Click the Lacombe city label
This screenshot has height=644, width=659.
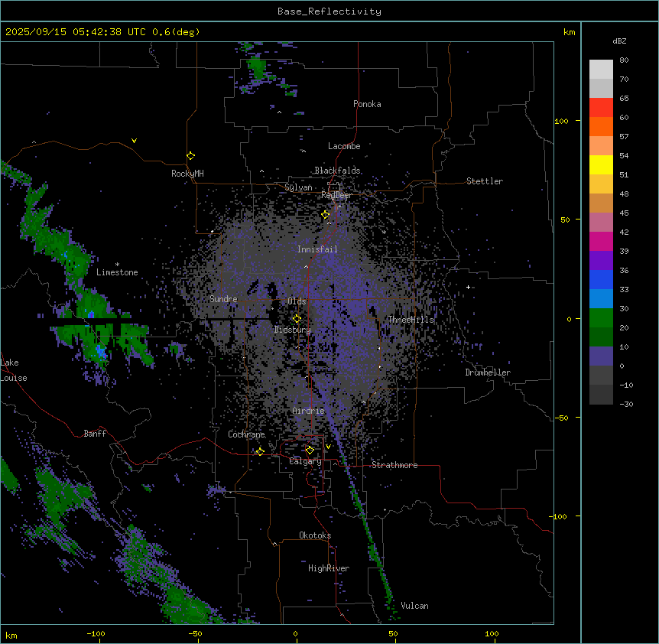click(x=344, y=146)
